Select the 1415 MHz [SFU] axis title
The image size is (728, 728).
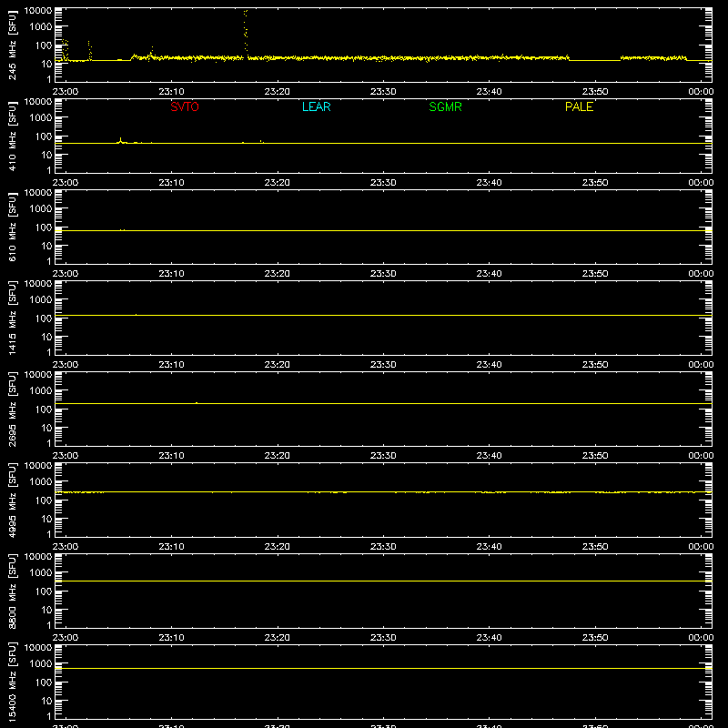tap(12, 318)
